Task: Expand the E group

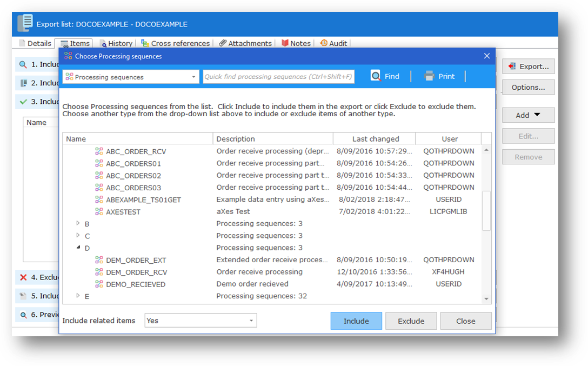Action: (78, 296)
